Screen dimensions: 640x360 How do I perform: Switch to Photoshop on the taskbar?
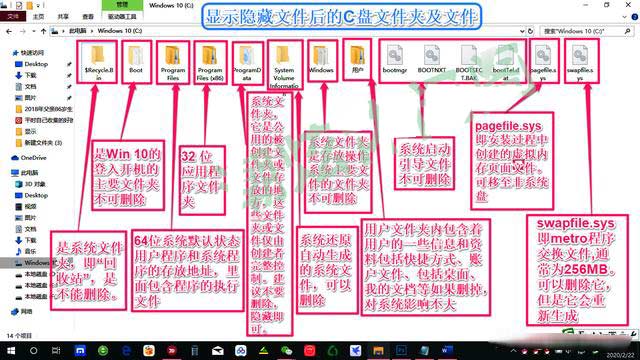[401, 351]
